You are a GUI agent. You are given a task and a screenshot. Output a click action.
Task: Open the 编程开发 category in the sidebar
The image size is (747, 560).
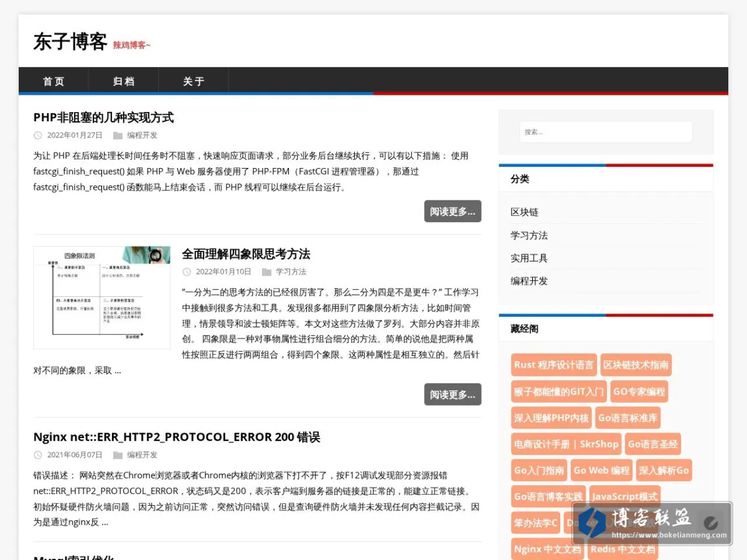coord(529,281)
